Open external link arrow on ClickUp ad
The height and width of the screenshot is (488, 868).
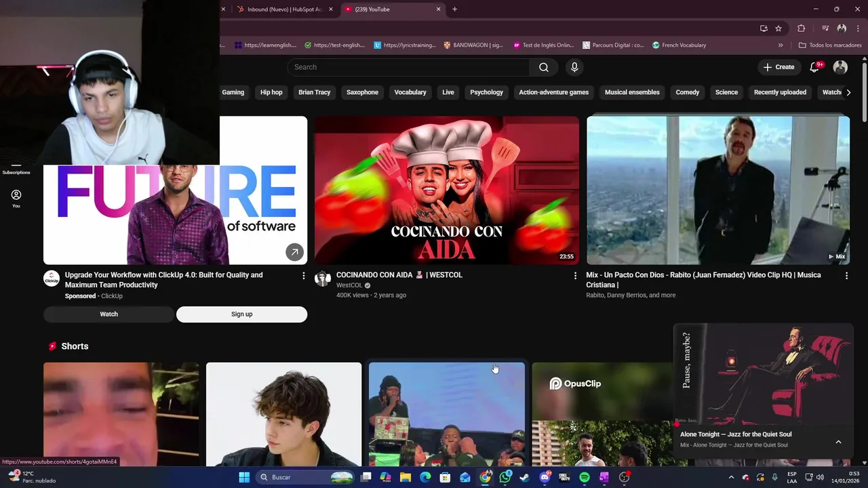coord(294,251)
